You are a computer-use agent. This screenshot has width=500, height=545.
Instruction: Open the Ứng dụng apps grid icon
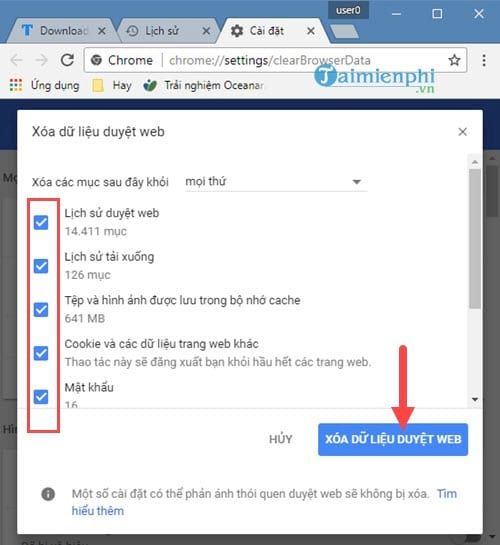pyautogui.click(x=16, y=85)
